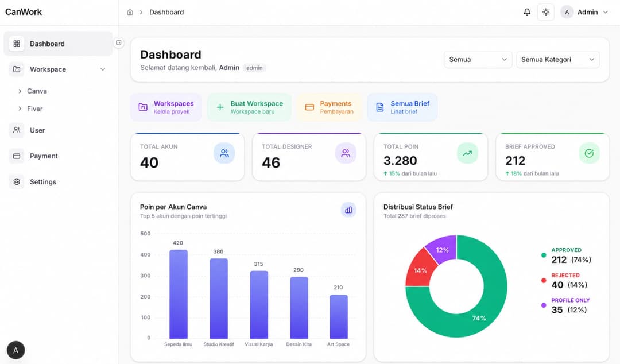Open the notifications bell
Image resolution: width=620 pixels, height=364 pixels.
tap(527, 12)
